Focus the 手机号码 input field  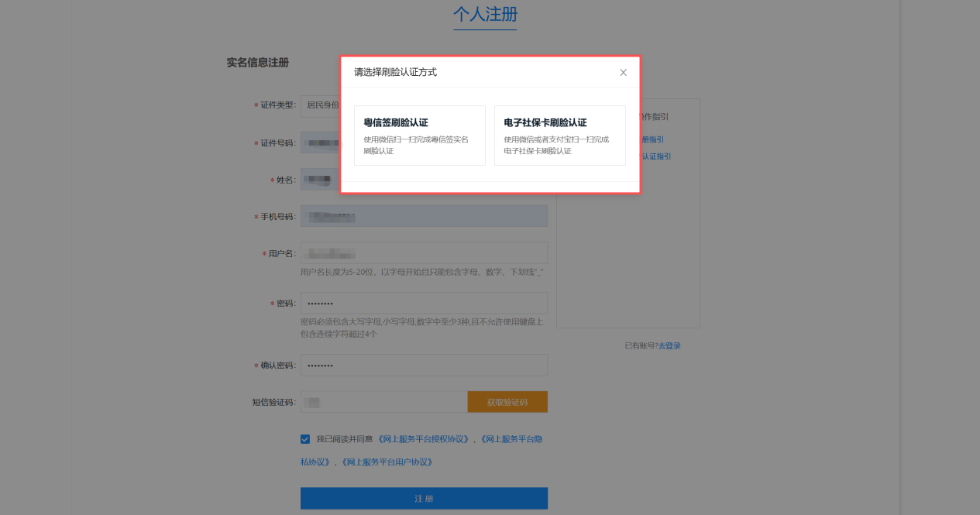coord(424,216)
